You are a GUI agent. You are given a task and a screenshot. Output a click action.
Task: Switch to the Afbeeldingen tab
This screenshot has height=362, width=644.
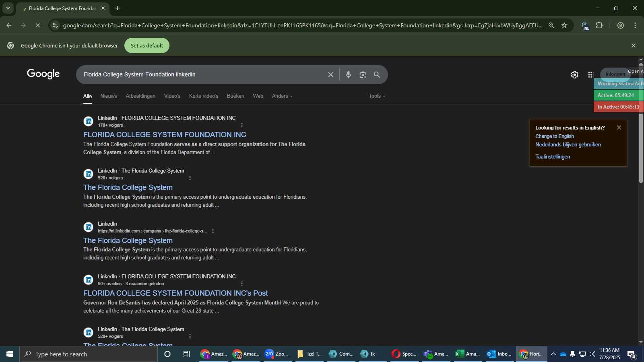click(x=140, y=96)
